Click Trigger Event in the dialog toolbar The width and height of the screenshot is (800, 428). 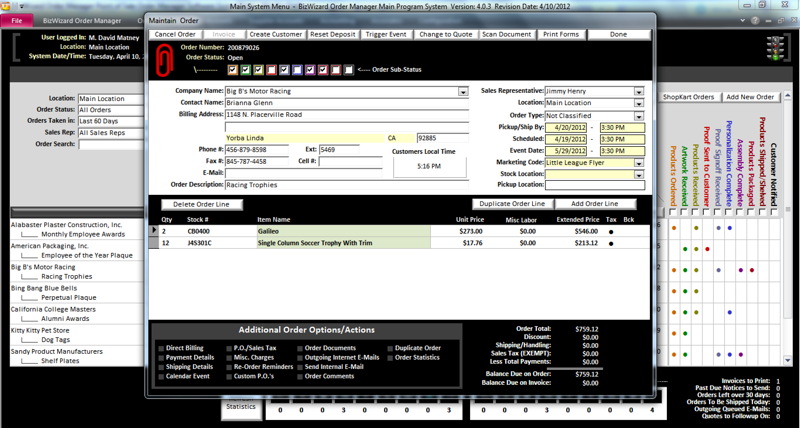tap(386, 35)
